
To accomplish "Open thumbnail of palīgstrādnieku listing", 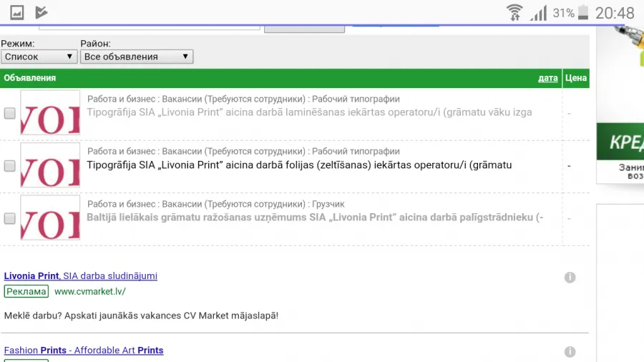I will coord(50,217).
